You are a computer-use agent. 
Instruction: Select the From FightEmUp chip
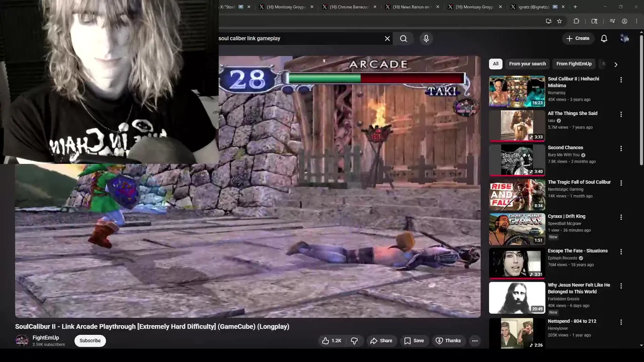tap(574, 64)
